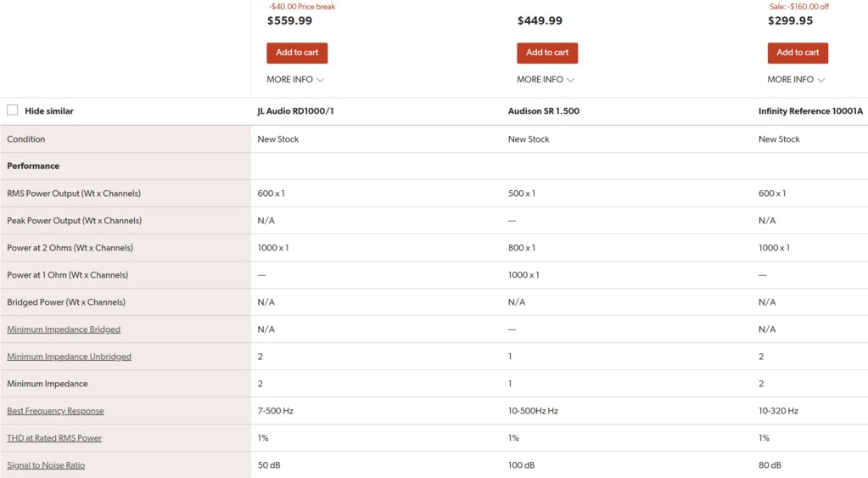Add the $559.99 JL Audio amplifier to cart

(x=297, y=53)
